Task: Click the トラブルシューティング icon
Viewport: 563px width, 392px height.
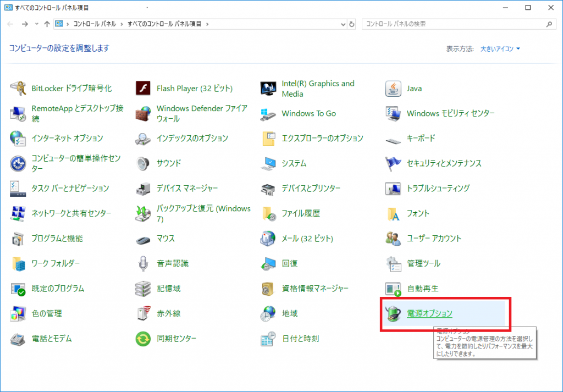Action: point(393,189)
